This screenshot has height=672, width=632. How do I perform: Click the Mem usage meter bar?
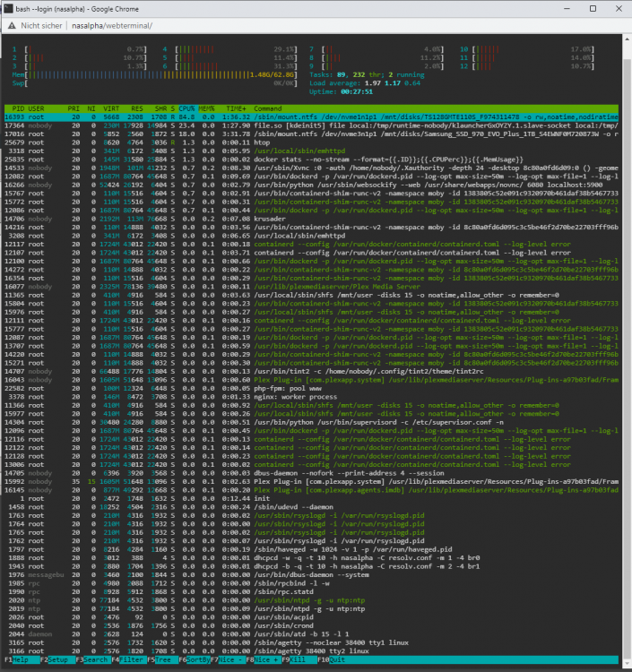point(154,74)
